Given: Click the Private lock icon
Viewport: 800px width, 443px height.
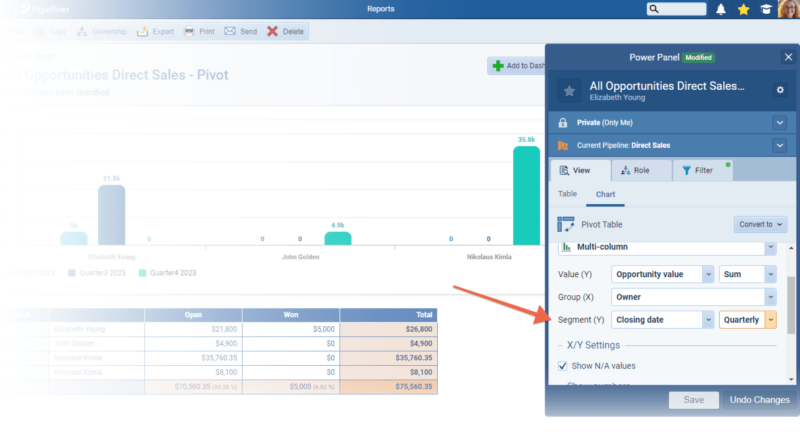Looking at the screenshot, I should [562, 122].
